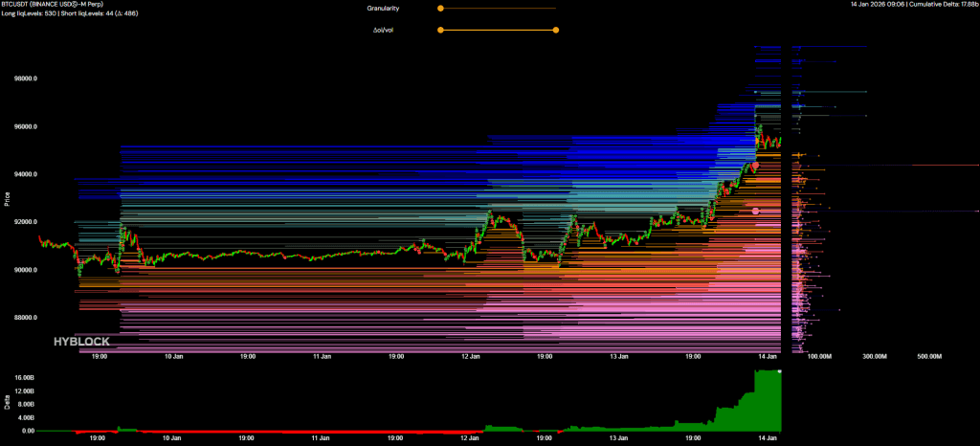Click the Δoi/vol label
The width and height of the screenshot is (980, 446).
383,30
